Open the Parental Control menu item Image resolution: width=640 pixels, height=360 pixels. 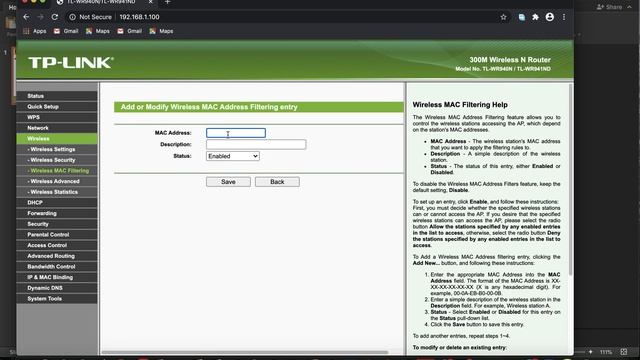pos(57,235)
